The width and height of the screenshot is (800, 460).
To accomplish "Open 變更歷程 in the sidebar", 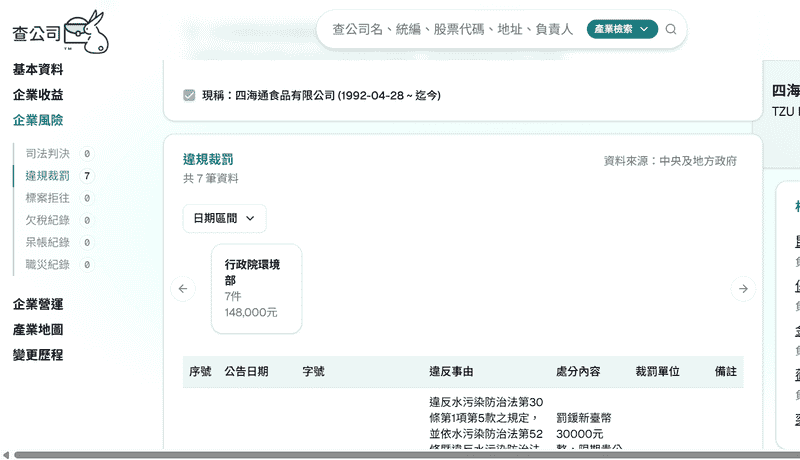I will coord(38,354).
